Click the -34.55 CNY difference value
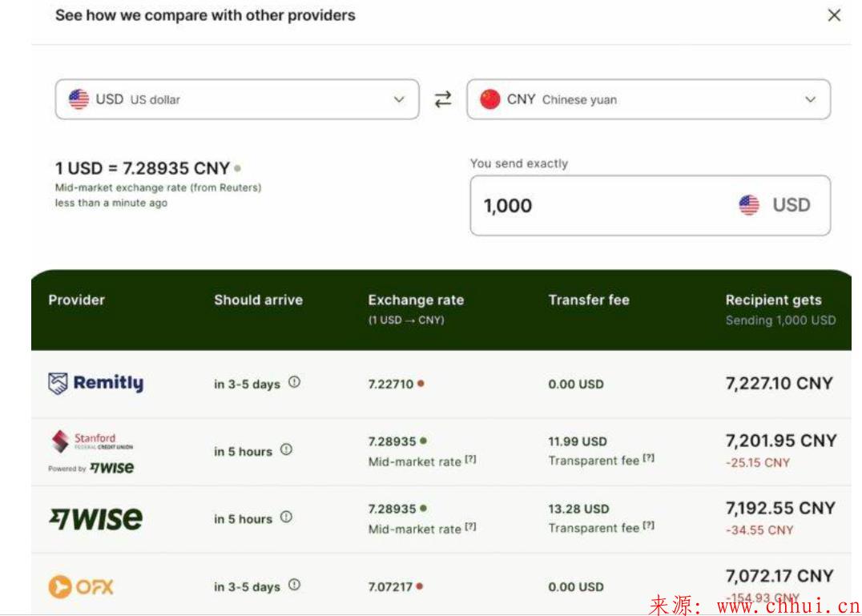This screenshot has height=616, width=862. [x=759, y=530]
